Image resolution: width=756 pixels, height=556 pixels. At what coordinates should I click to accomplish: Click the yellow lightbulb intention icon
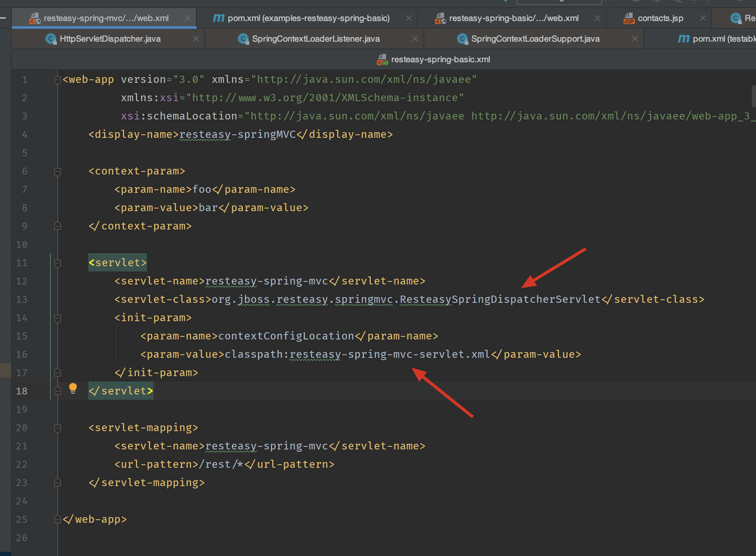click(x=73, y=388)
